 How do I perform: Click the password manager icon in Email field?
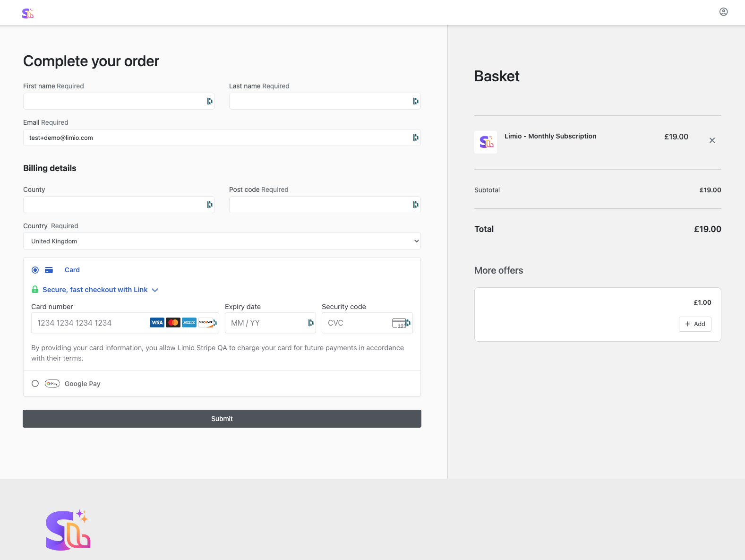coord(416,138)
